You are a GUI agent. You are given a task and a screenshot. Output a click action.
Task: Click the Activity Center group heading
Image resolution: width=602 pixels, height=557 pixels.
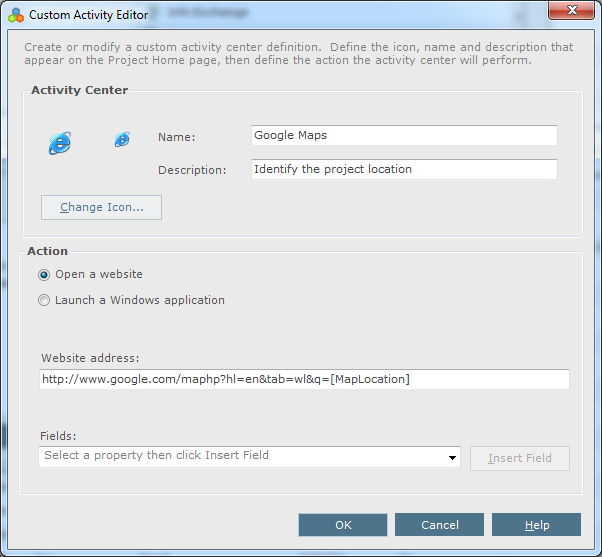coord(79,90)
